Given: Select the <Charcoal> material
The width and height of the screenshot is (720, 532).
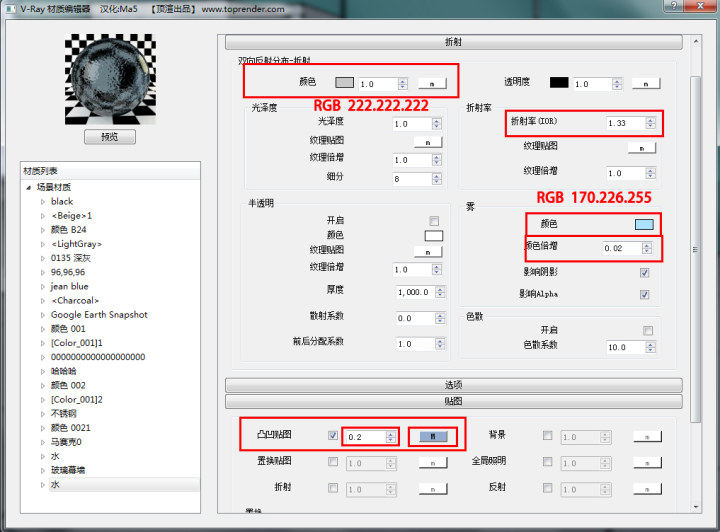Looking at the screenshot, I should 75,301.
